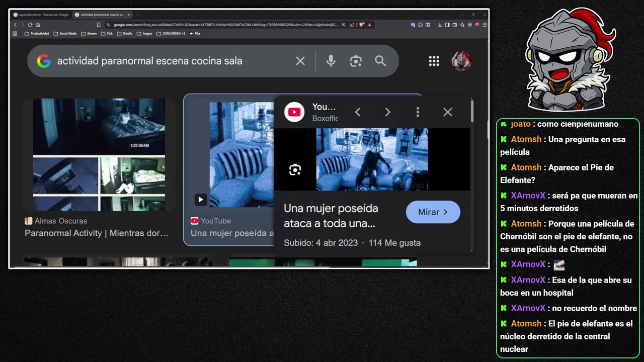Open the Diseño bookmark folder
The height and width of the screenshot is (362, 644).
pos(125,33)
